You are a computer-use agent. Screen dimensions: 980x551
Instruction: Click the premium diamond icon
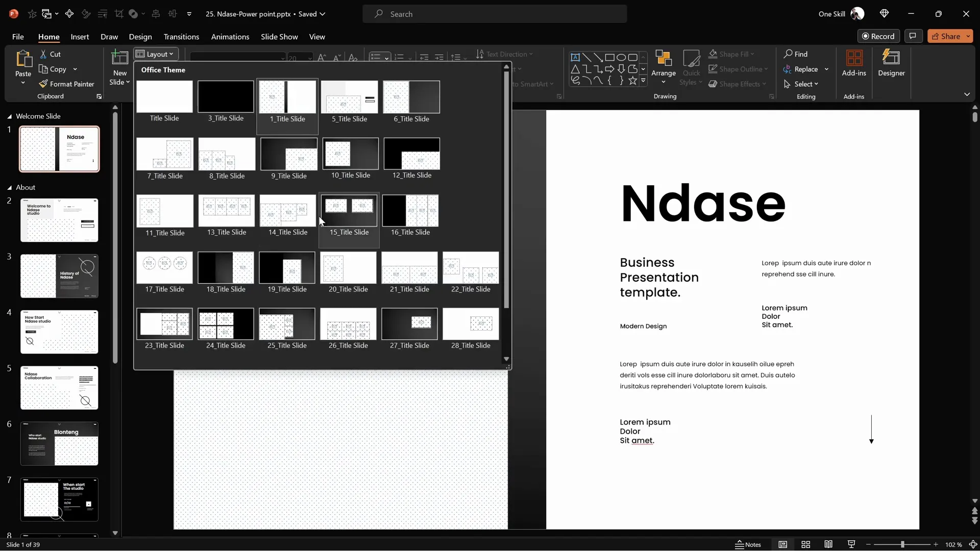point(885,14)
